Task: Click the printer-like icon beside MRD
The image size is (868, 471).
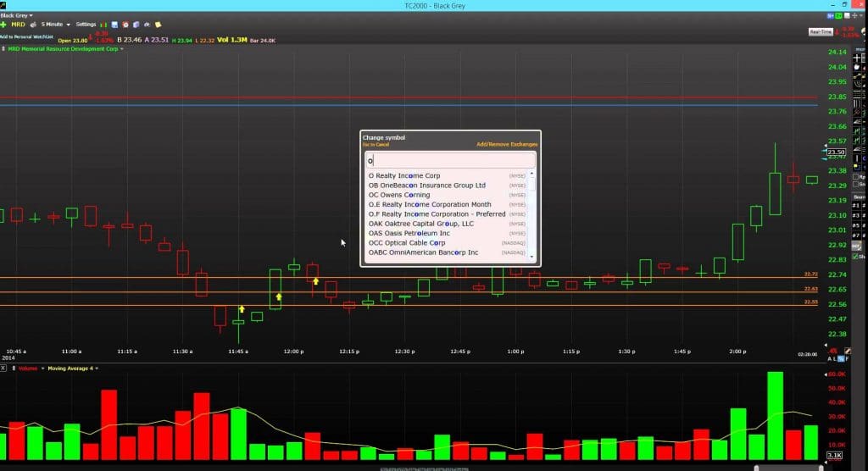Action: click(x=33, y=25)
